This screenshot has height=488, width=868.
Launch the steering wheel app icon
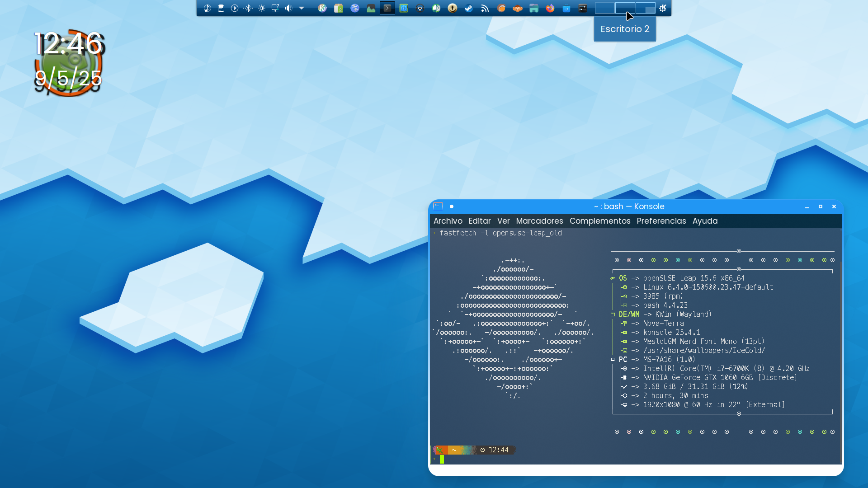click(420, 8)
